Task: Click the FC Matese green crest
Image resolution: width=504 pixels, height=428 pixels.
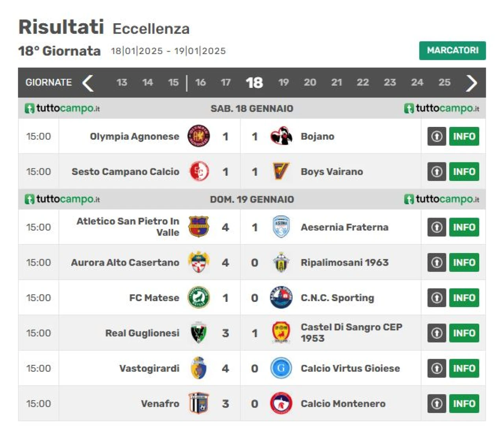Action: click(x=198, y=298)
